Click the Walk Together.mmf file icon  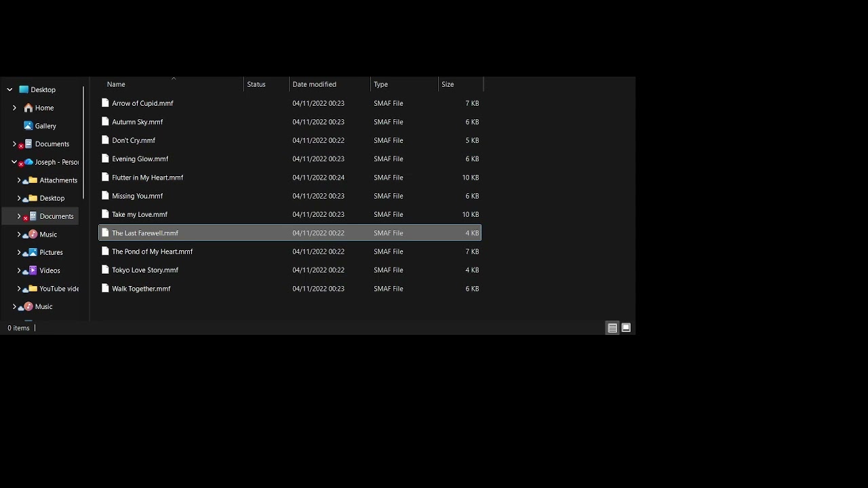tap(105, 288)
